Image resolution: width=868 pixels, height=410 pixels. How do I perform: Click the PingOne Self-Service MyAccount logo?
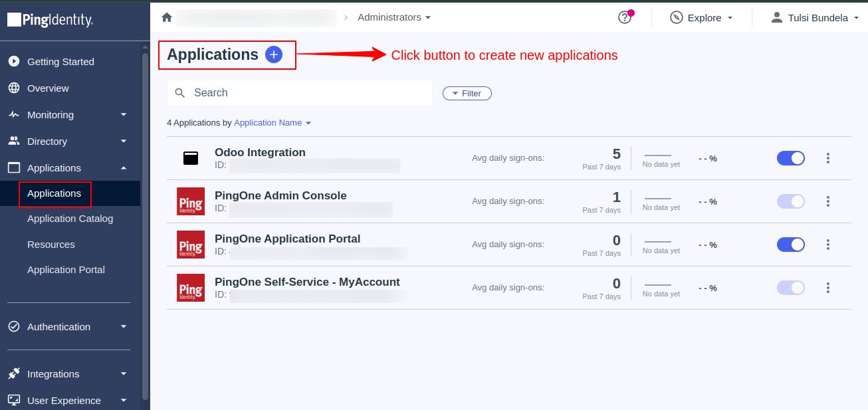click(191, 288)
